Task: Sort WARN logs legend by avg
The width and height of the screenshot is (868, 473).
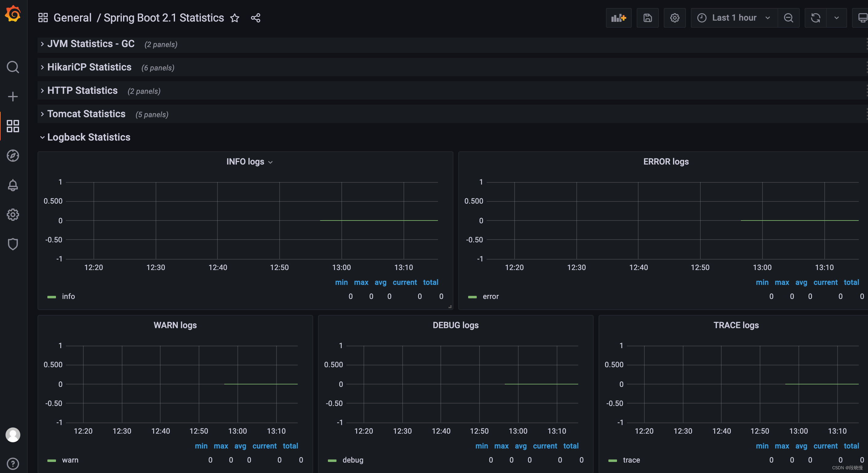Action: 240,446
